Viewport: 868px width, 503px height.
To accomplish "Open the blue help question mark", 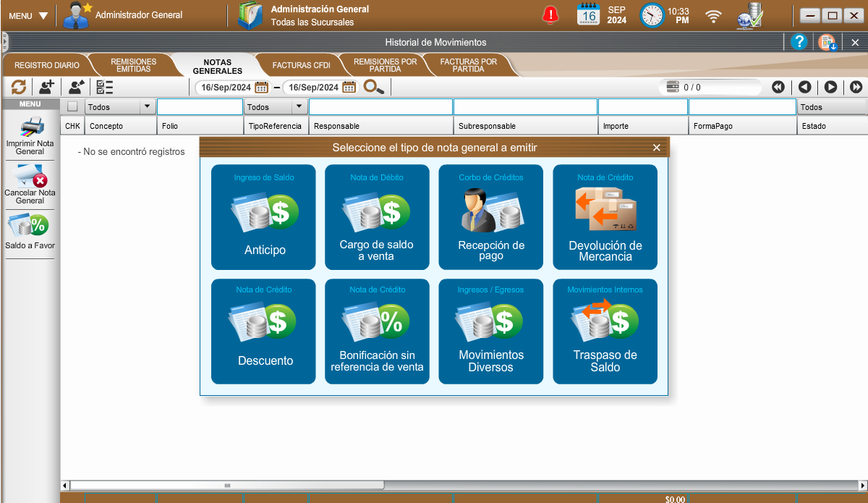I will [799, 43].
